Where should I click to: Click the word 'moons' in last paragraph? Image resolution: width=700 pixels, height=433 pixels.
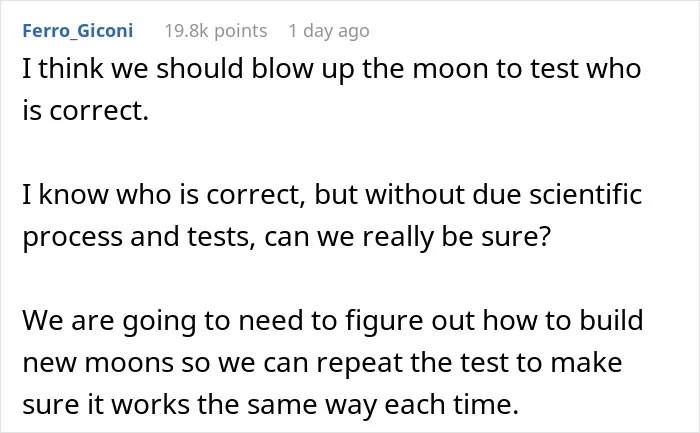(x=129, y=363)
